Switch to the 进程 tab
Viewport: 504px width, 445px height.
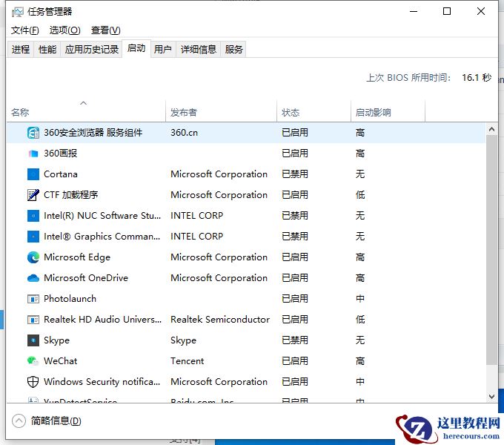pos(21,50)
